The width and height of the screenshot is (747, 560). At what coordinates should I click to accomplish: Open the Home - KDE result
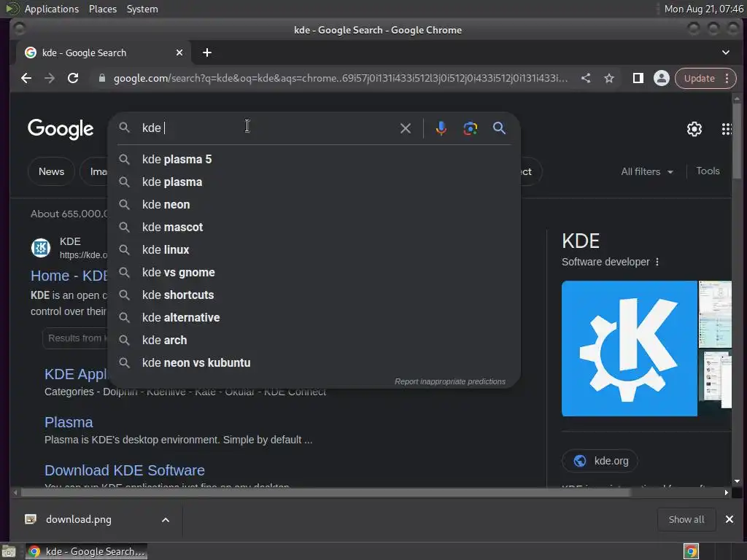pyautogui.click(x=69, y=276)
